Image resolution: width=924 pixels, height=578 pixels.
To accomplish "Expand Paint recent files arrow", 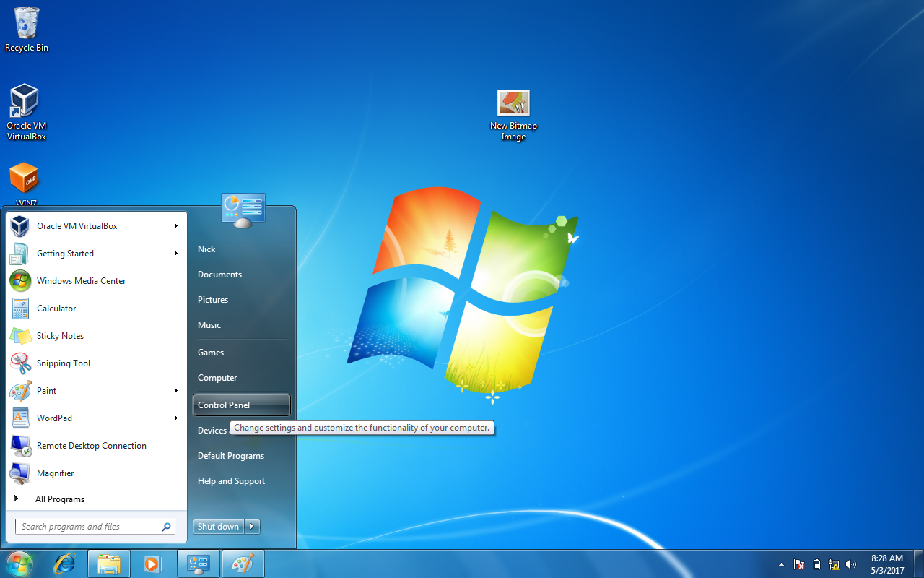I will coord(175,391).
